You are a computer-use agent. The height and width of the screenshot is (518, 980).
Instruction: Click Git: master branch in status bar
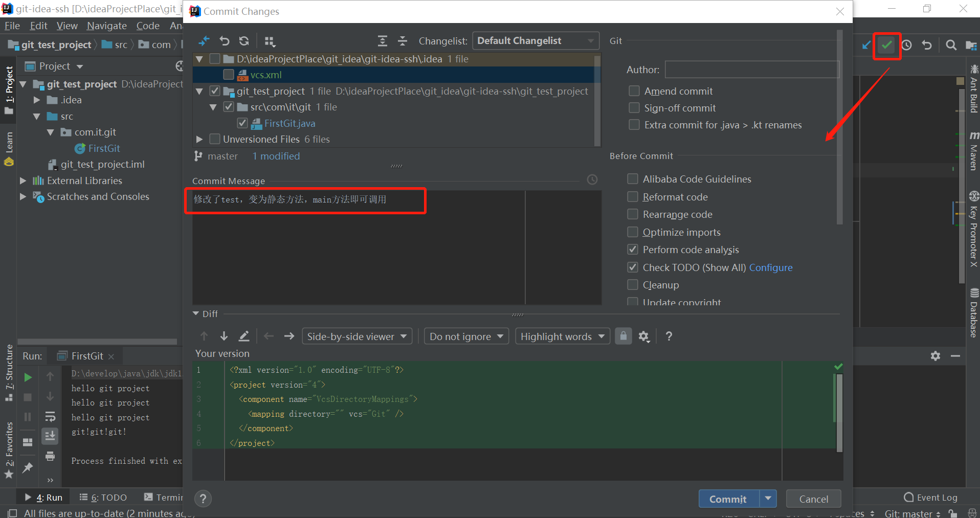(x=913, y=513)
